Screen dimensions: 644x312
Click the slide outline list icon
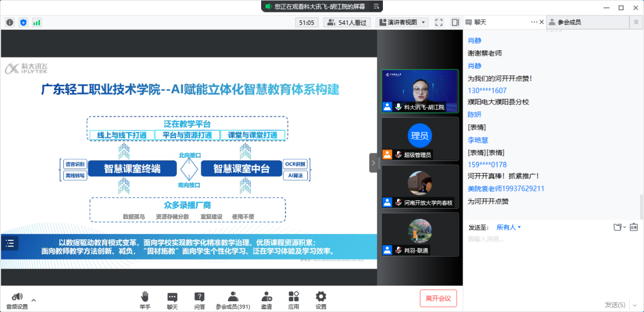(10, 243)
